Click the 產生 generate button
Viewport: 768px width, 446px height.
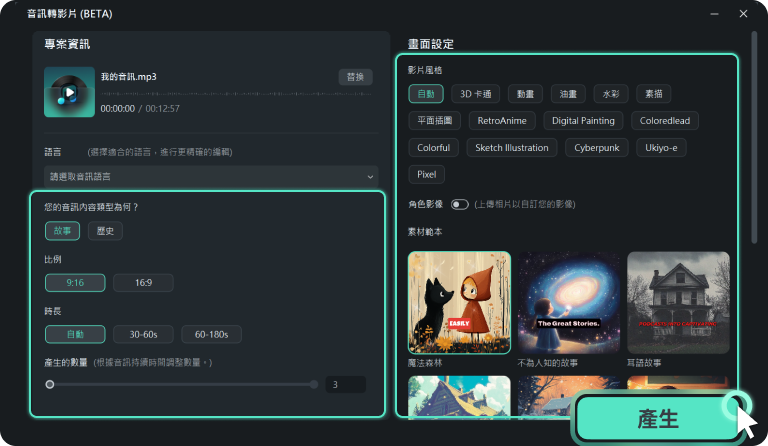658,419
